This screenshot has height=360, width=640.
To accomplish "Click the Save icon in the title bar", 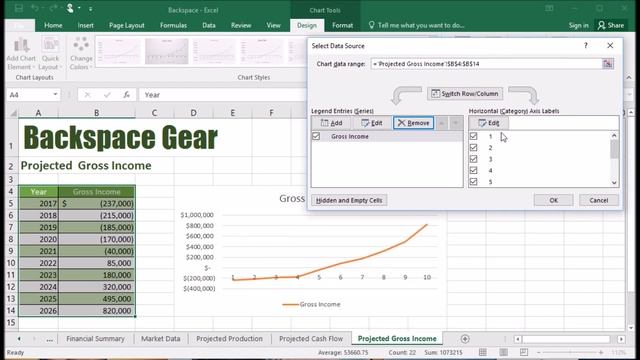I will tap(19, 8).
